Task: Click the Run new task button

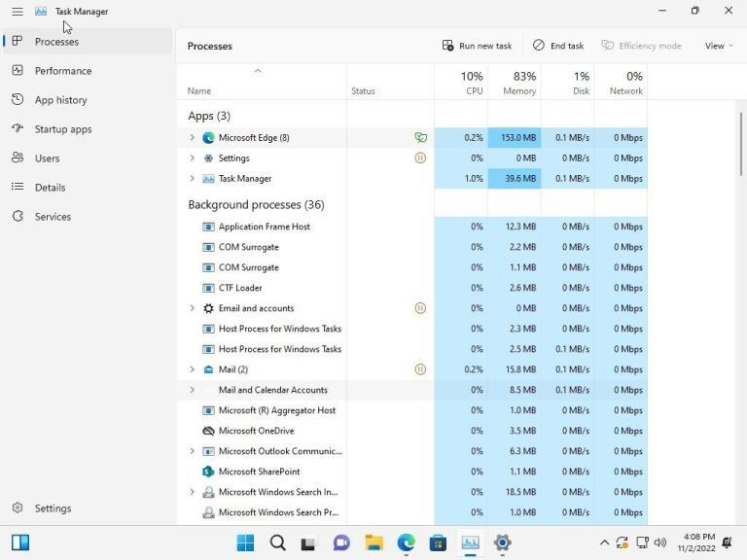Action: (477, 46)
